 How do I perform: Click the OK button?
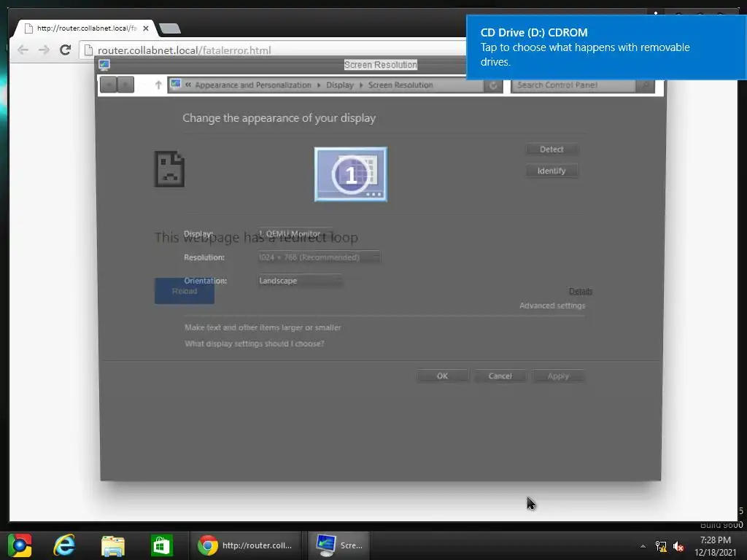[x=443, y=376]
